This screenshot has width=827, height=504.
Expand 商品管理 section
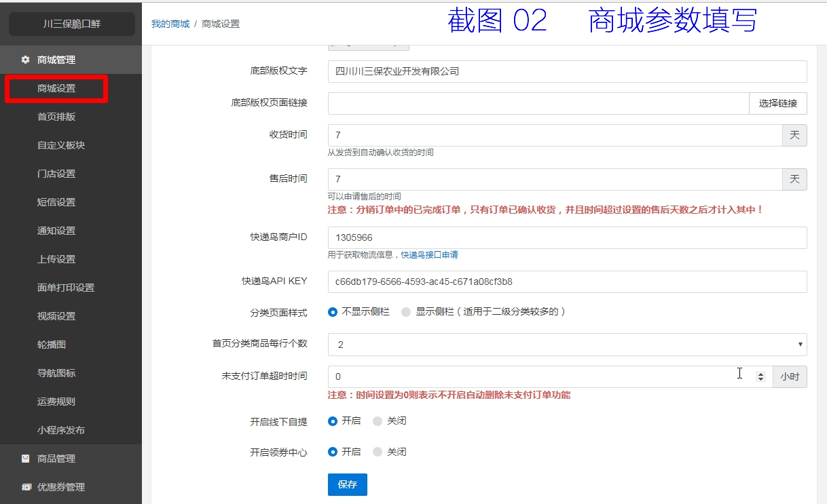[x=71, y=459]
